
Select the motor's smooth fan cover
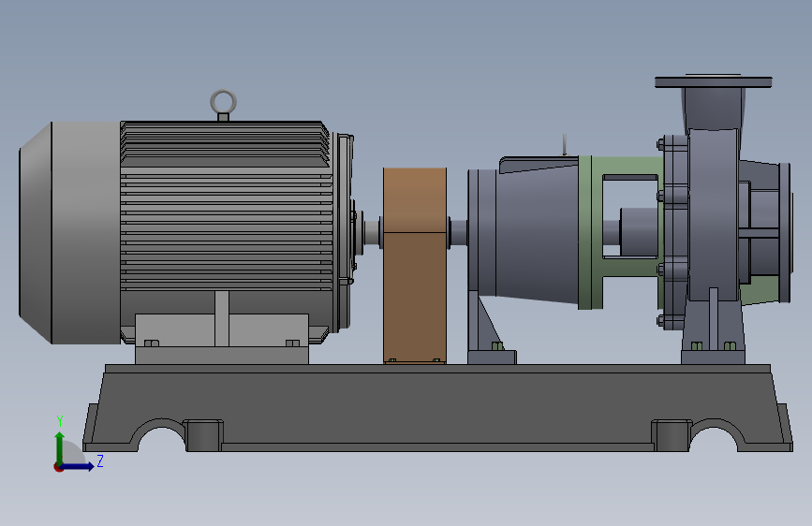pos(70,232)
